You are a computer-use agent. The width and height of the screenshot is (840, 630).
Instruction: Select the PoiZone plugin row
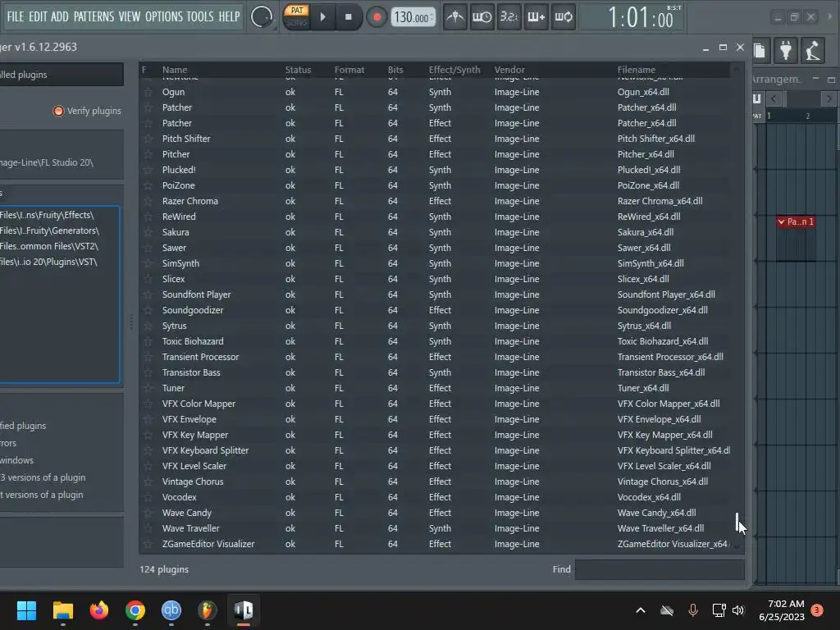click(435, 185)
